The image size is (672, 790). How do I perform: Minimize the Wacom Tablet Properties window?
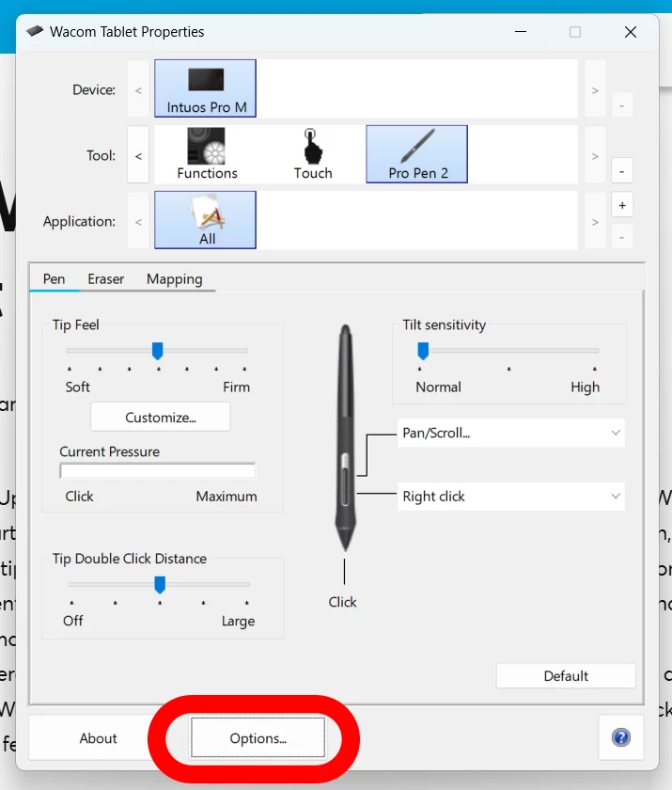521,32
